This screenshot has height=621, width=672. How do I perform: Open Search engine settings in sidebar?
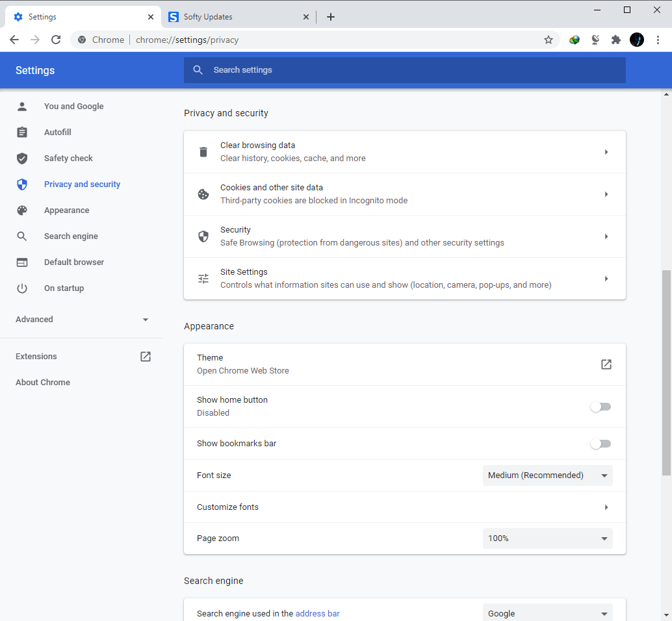pos(71,236)
